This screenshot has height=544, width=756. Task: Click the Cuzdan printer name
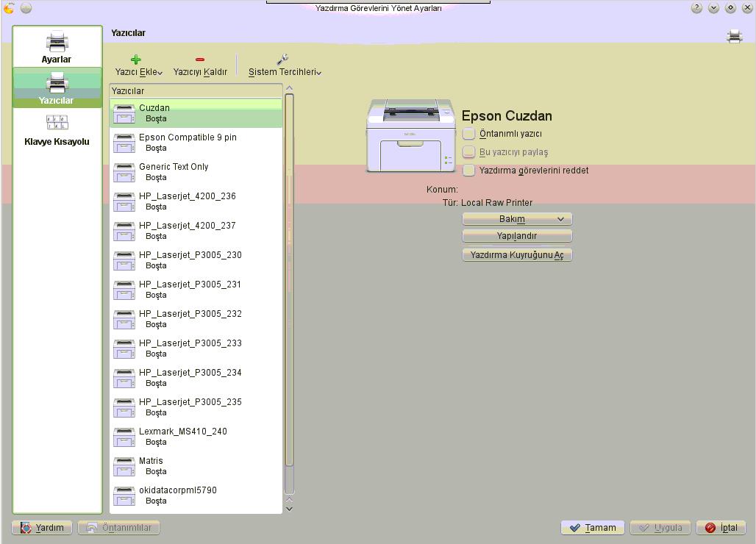[x=154, y=108]
